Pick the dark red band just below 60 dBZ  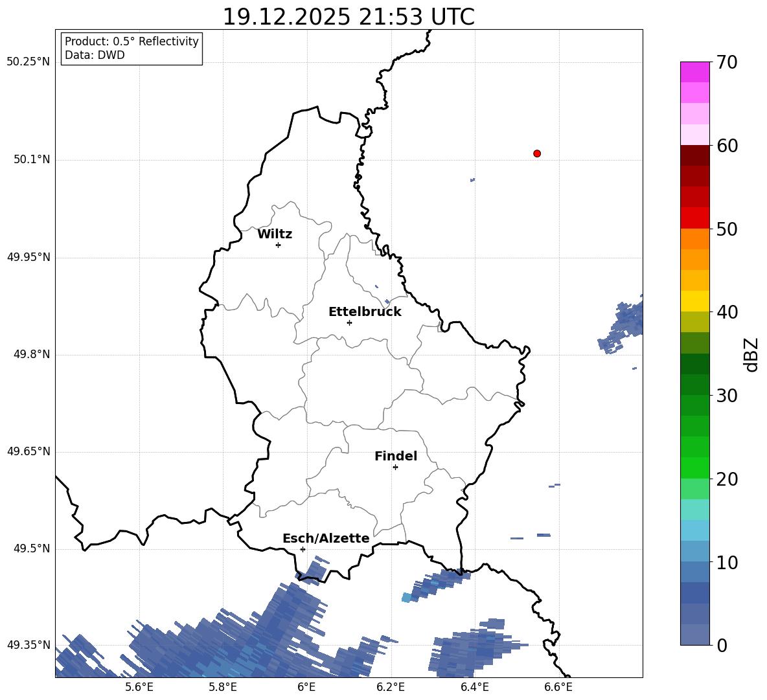[x=694, y=155]
